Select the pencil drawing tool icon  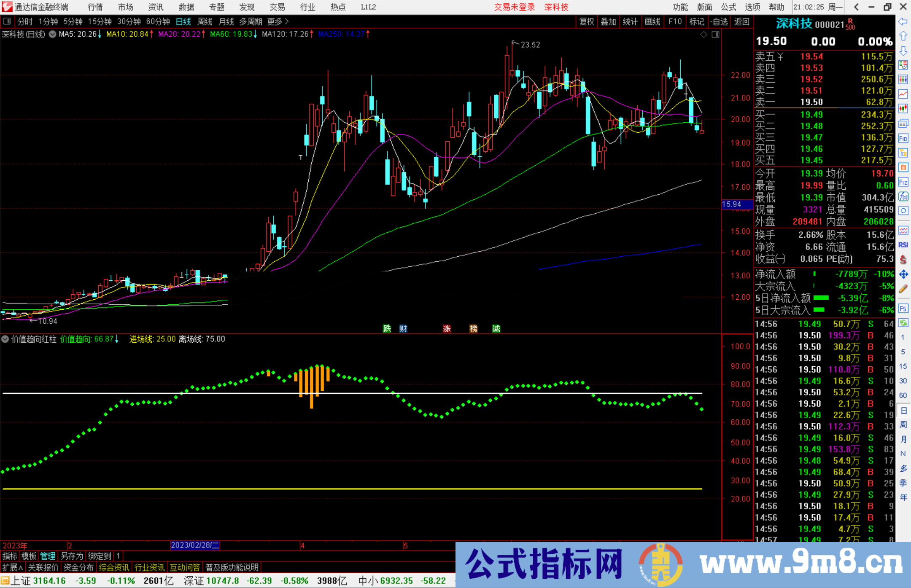coord(903,289)
